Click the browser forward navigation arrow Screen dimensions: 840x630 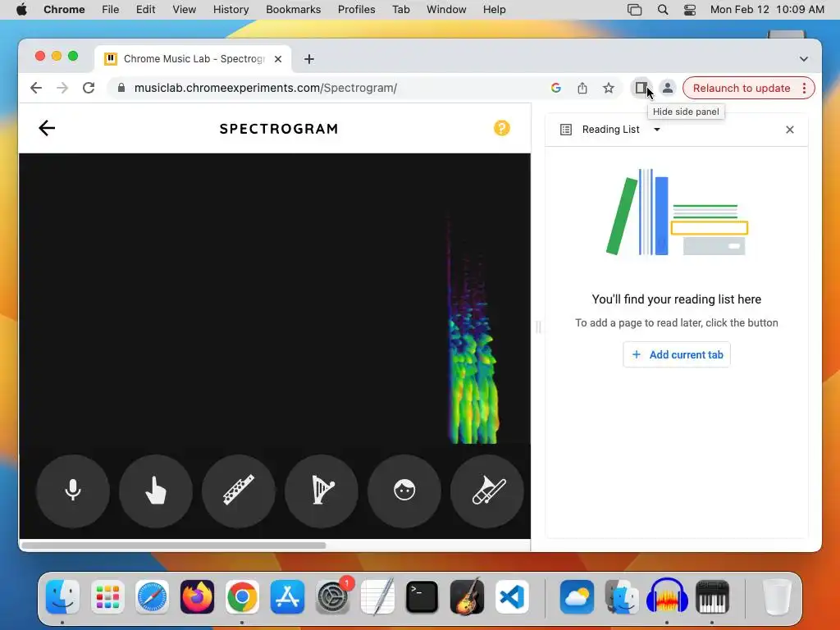click(62, 88)
